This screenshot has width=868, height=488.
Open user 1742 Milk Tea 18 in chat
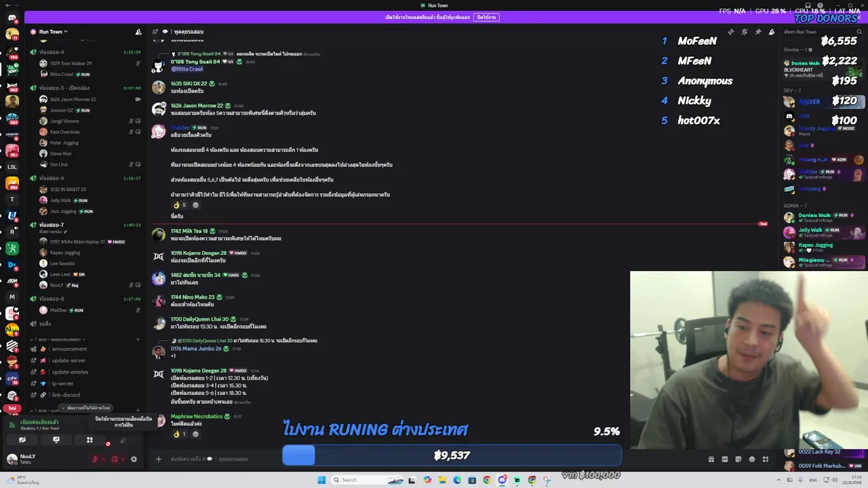(x=189, y=231)
